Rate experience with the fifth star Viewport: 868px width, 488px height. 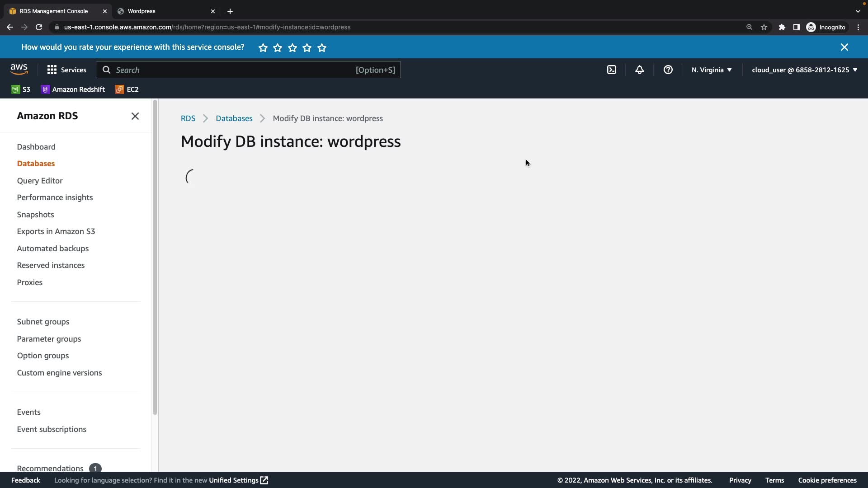click(322, 48)
